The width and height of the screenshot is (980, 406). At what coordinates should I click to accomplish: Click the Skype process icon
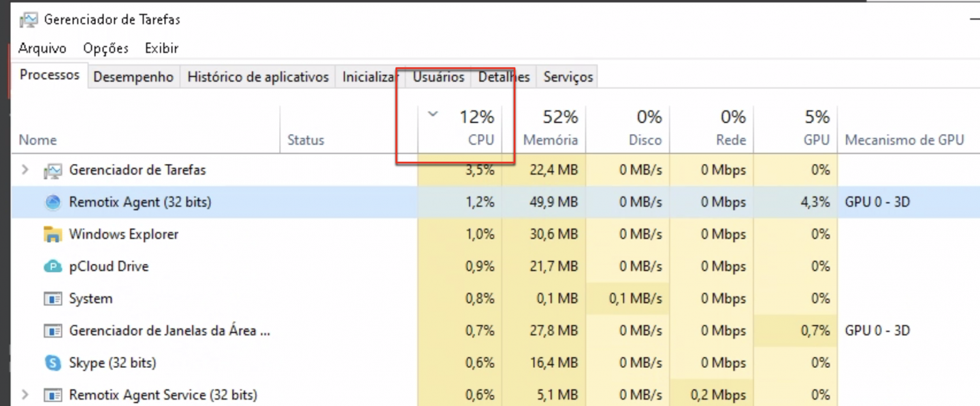(52, 363)
